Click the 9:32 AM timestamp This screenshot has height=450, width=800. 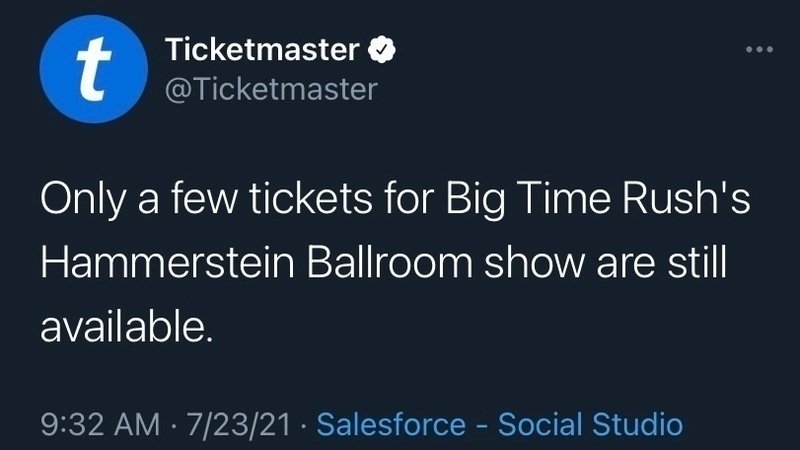[96, 423]
